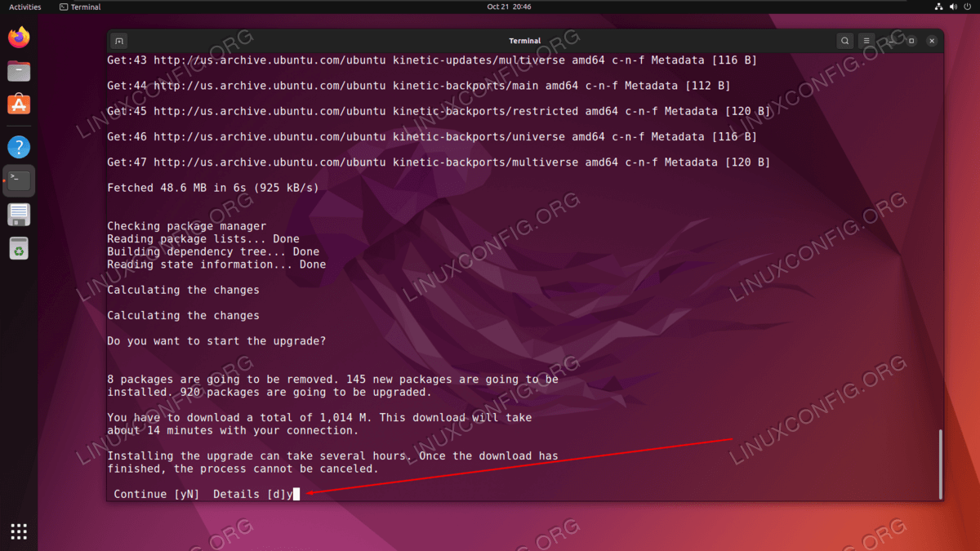980x551 pixels.
Task: Click the '920 packages are going to be upgraded' line
Action: click(269, 392)
